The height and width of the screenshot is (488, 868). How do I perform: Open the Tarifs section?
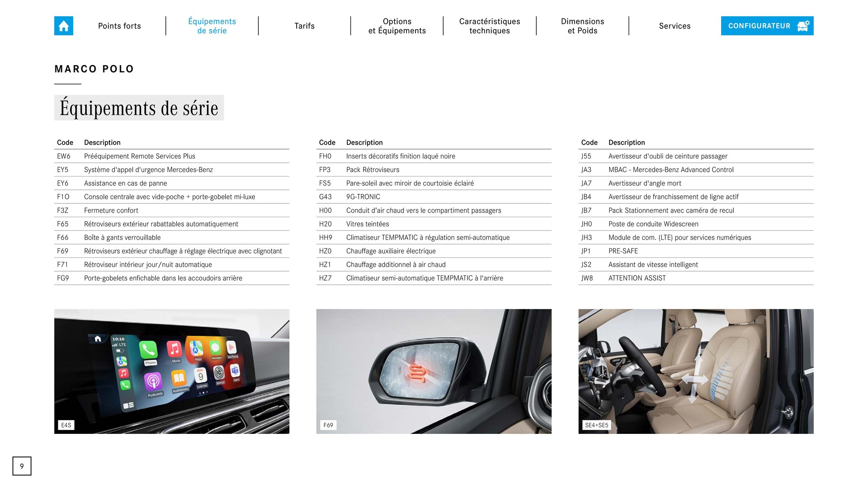tap(304, 25)
